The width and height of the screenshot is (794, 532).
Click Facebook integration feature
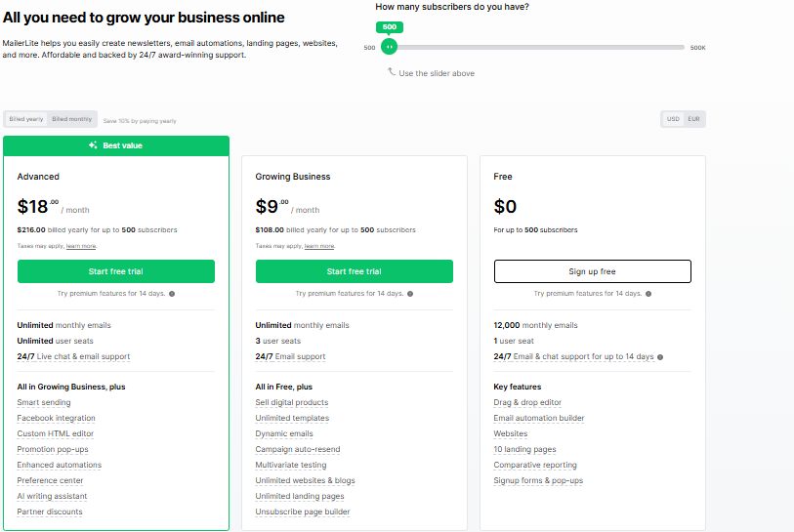pyautogui.click(x=56, y=418)
